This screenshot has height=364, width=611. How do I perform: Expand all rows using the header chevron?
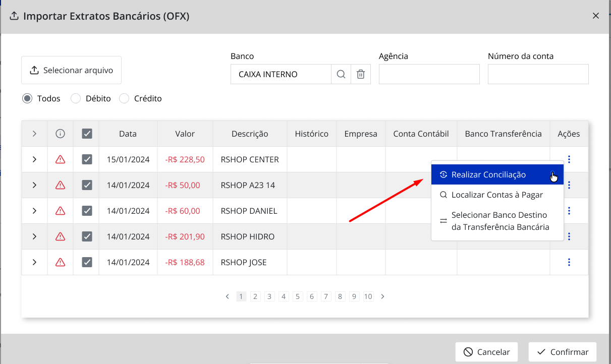pos(34,134)
